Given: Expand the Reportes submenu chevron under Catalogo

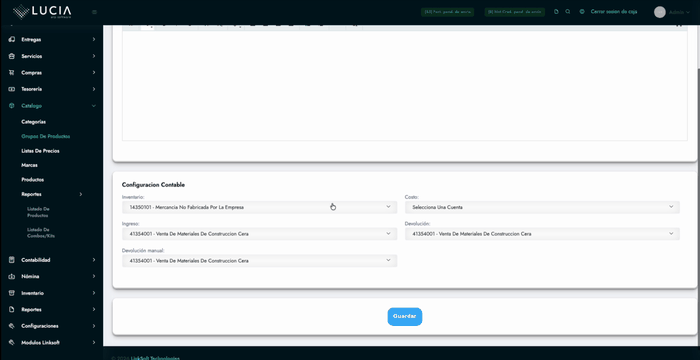Looking at the screenshot, I should pyautogui.click(x=81, y=194).
